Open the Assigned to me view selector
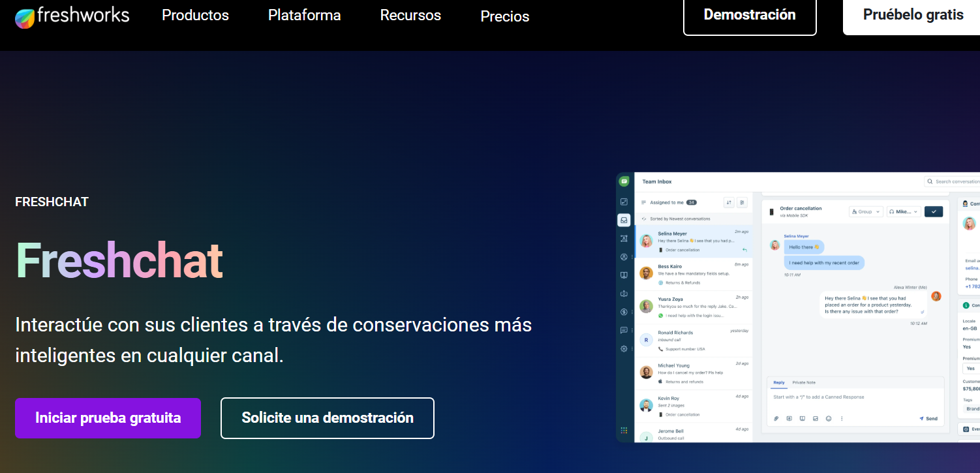The image size is (980, 473). click(x=669, y=202)
